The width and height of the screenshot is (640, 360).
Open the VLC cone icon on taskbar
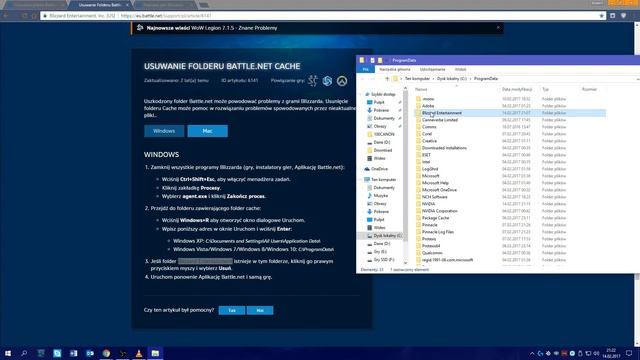(x=139, y=353)
